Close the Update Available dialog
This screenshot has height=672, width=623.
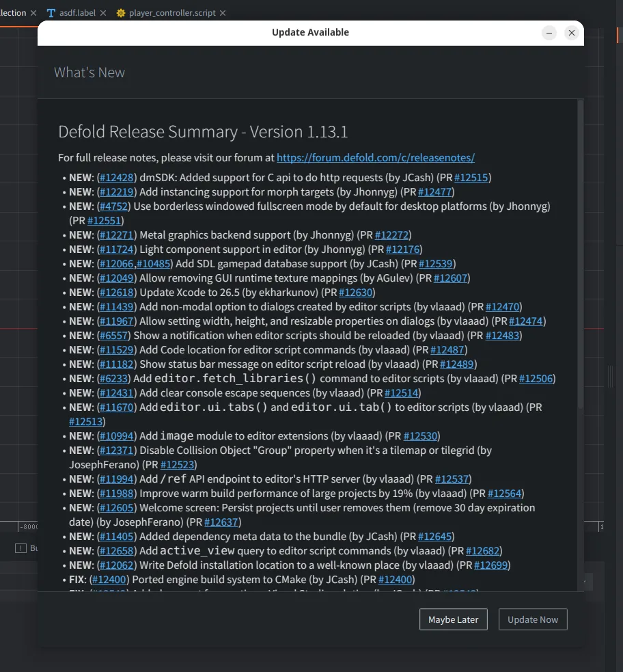[x=571, y=33]
